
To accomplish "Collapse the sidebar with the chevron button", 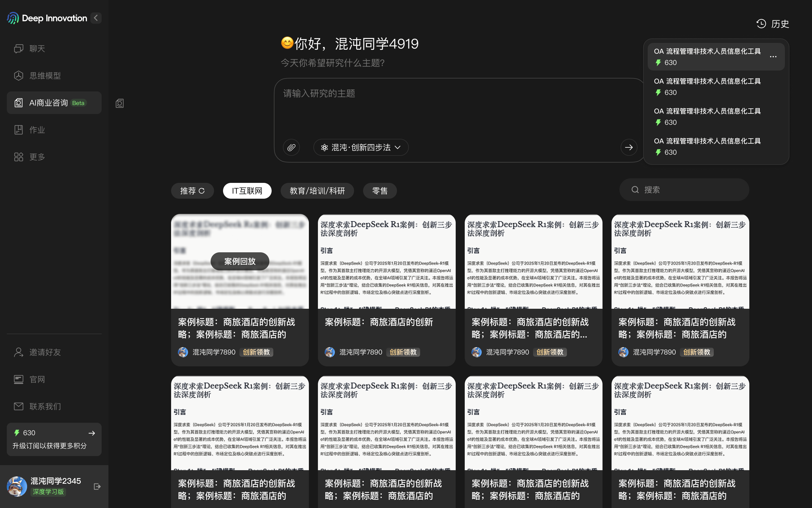I will [96, 18].
